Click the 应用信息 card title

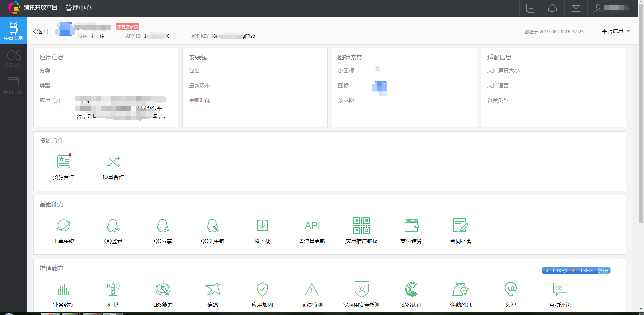(x=52, y=57)
